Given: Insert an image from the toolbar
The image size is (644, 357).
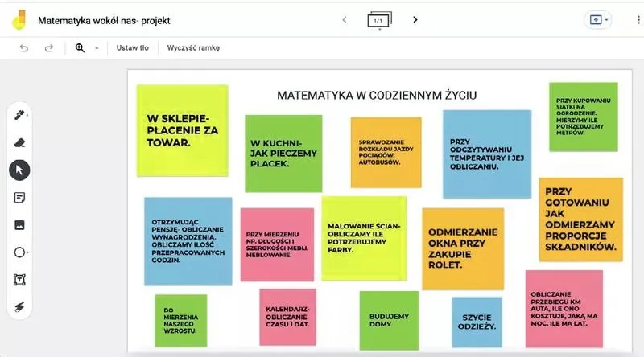Looking at the screenshot, I should [x=19, y=225].
